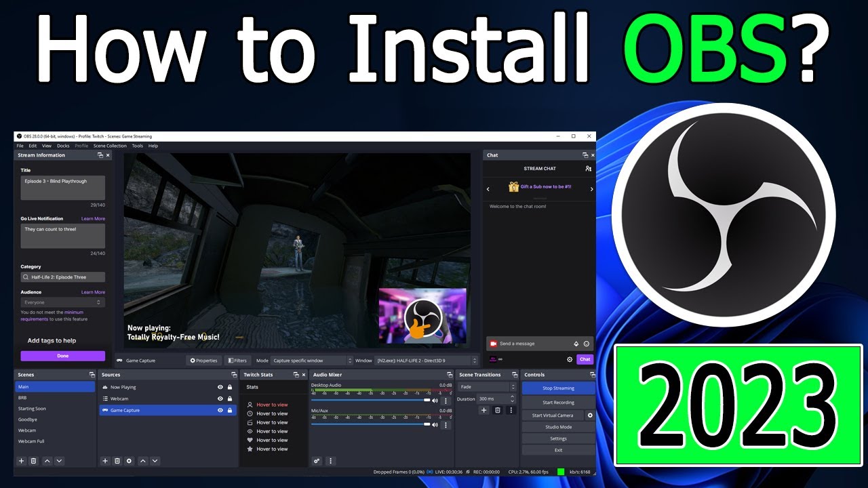Open the Desktop Audio three-dot options
The image size is (868, 488).
(x=446, y=401)
